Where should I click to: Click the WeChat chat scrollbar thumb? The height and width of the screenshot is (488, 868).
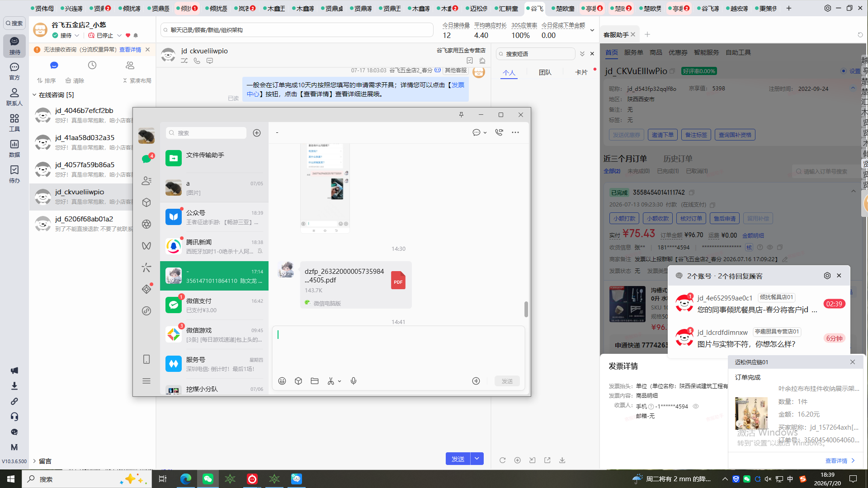coord(526,310)
